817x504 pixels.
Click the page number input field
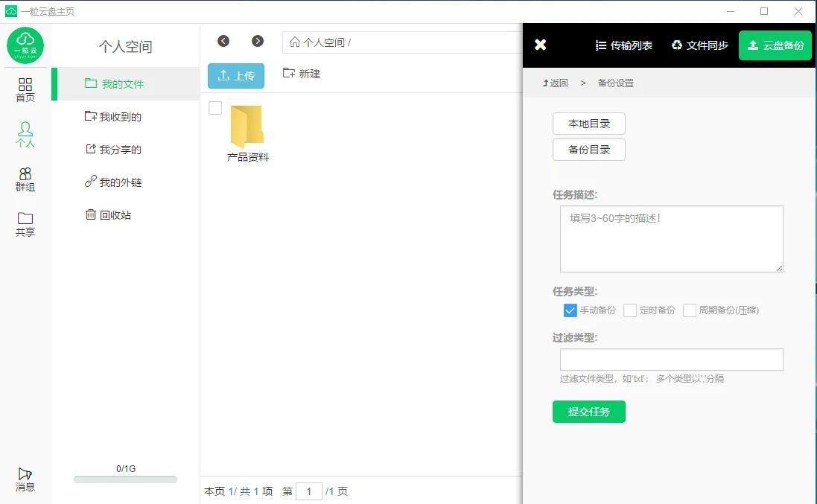pos(309,491)
